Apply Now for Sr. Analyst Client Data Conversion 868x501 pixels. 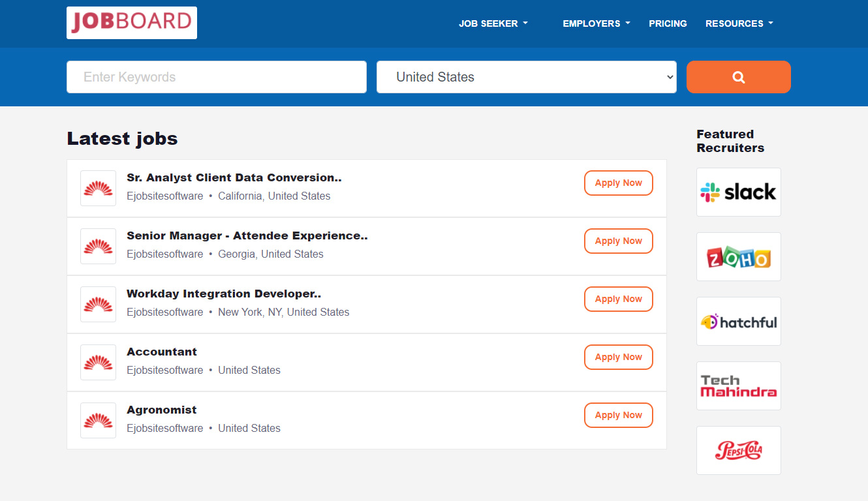[618, 183]
